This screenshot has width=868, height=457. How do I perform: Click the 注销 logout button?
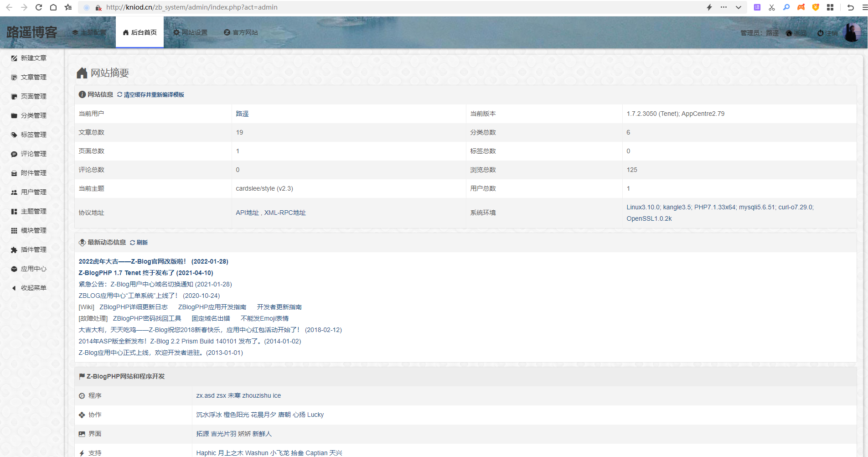pyautogui.click(x=828, y=33)
